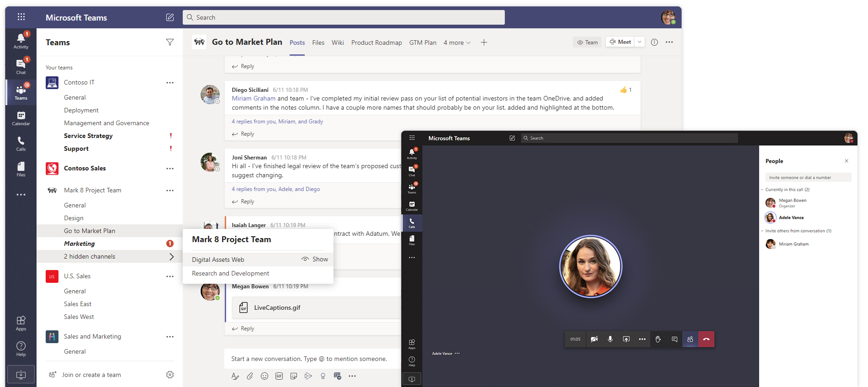Open the Service Strategy channel
Viewport: 868px width, 387px height.
88,136
